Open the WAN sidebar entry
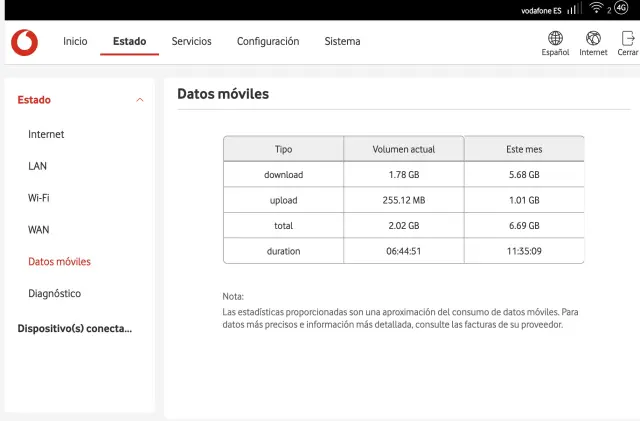The width and height of the screenshot is (640, 421). [38, 230]
